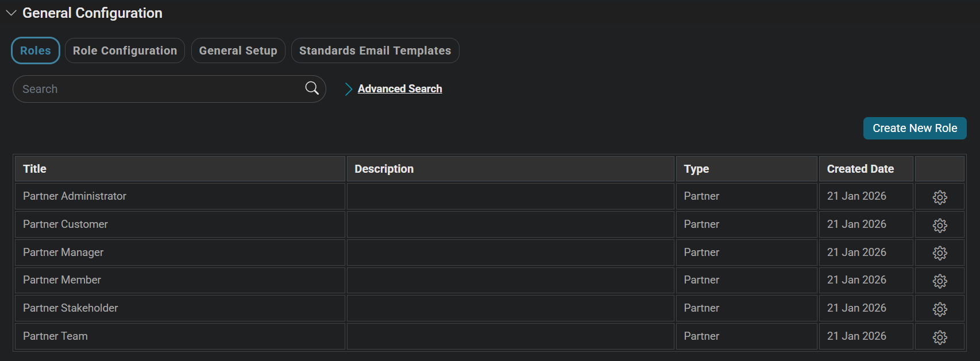This screenshot has height=361, width=980.
Task: Follow the Advanced Search link
Action: point(400,89)
